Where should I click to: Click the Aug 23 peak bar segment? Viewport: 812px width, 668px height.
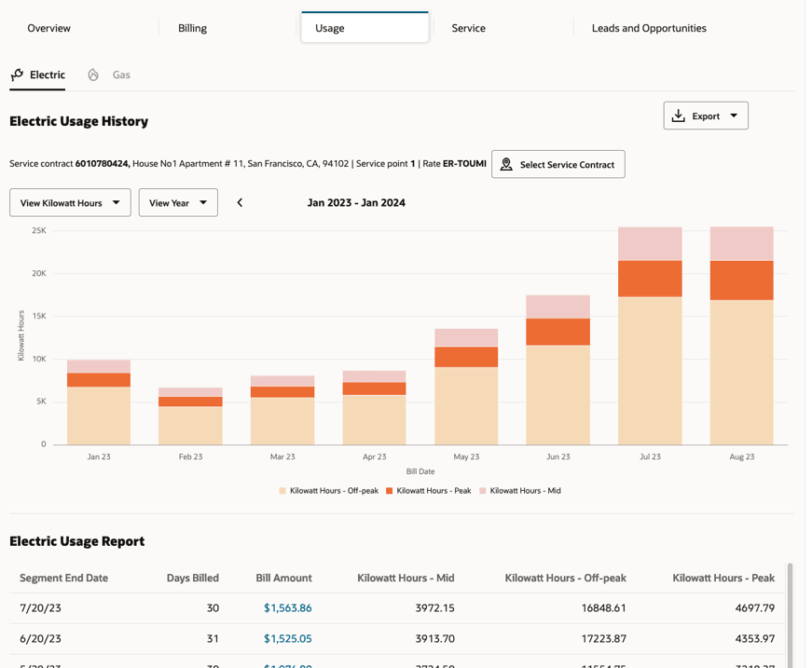point(741,280)
